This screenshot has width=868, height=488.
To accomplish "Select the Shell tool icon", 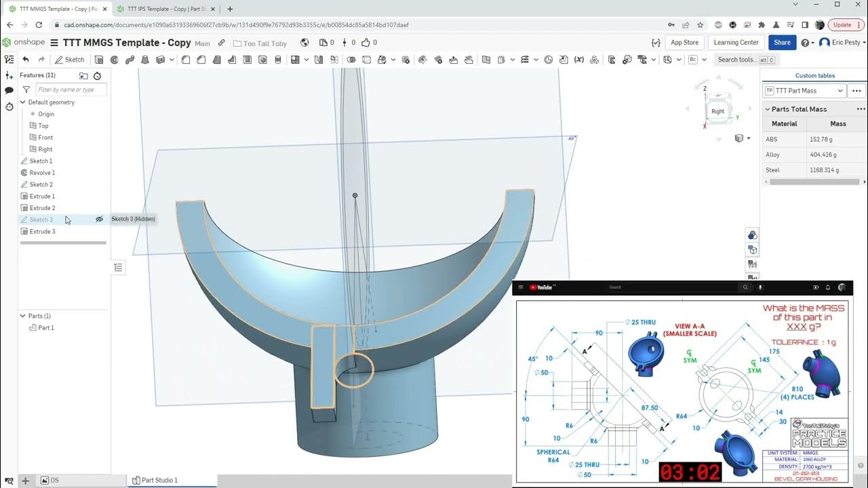I will tap(247, 60).
